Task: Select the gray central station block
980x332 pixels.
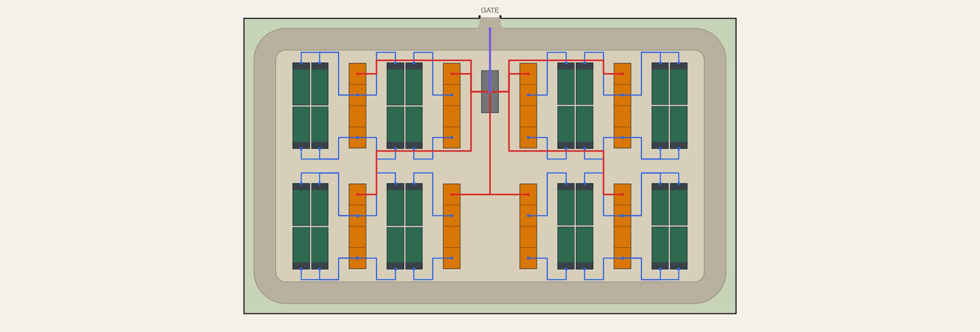Action: pos(490,92)
